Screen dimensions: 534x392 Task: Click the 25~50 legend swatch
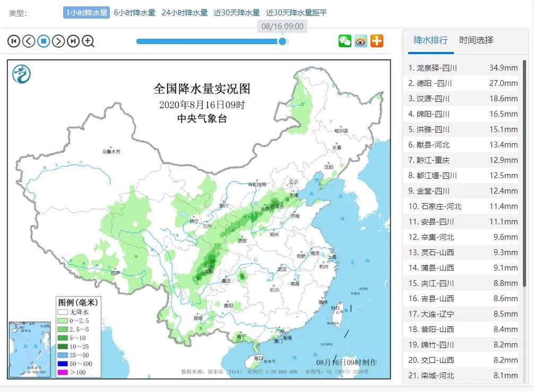63,355
